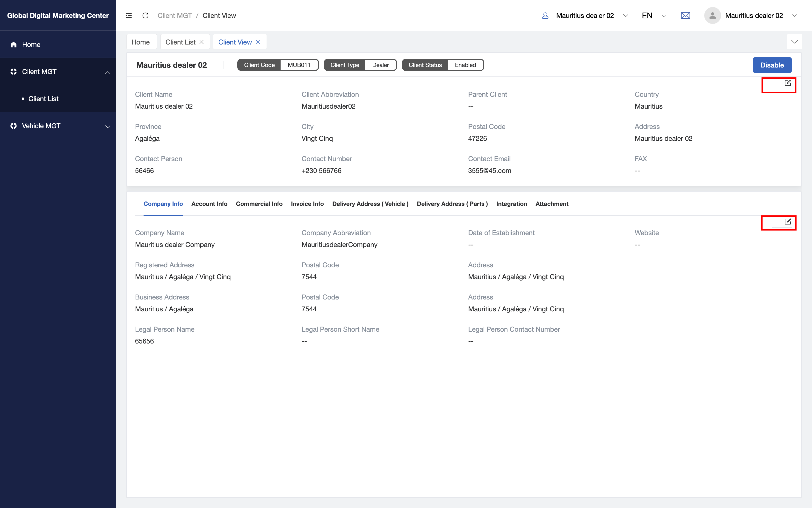Click the Client View breadcrumb
812x508 pixels.
[x=219, y=15]
